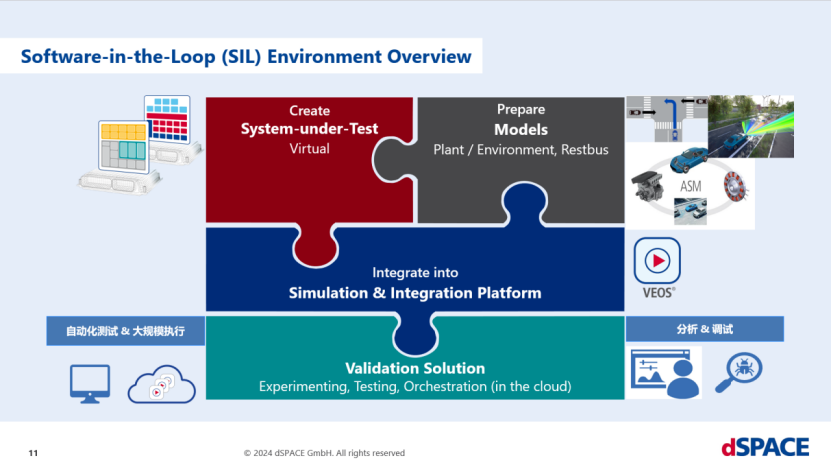
Task: Click the ASM models circular graphic
Action: click(690, 184)
